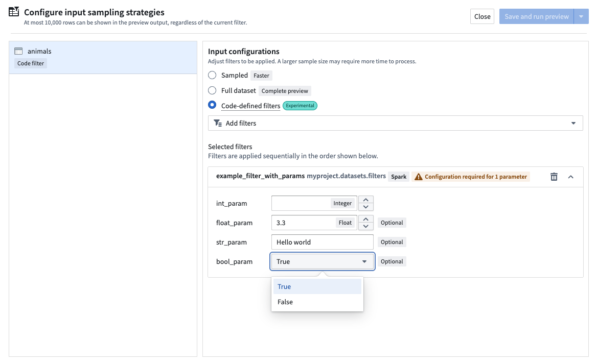This screenshot has height=364, width=597.
Task: Select the Full dataset option
Action: click(212, 90)
